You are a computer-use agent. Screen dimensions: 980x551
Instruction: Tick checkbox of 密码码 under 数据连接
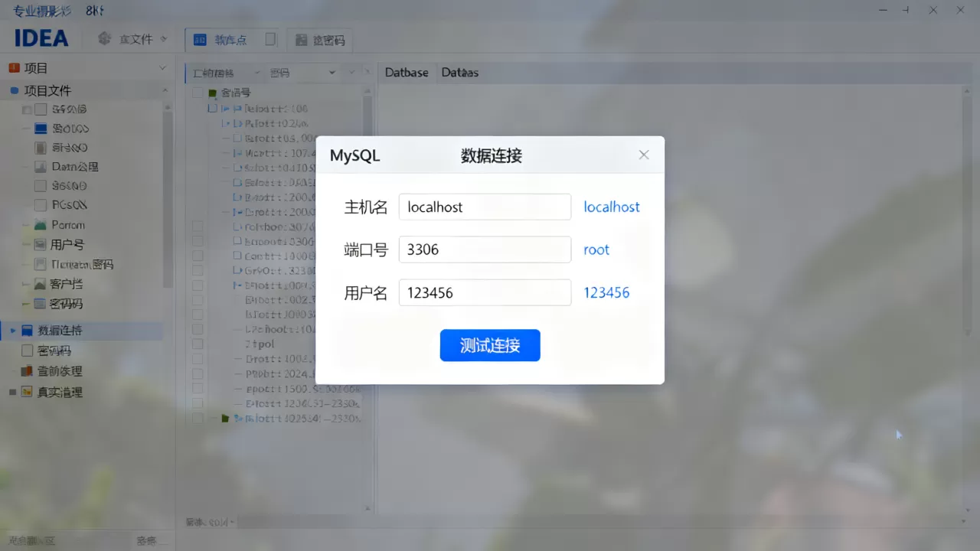coord(28,350)
